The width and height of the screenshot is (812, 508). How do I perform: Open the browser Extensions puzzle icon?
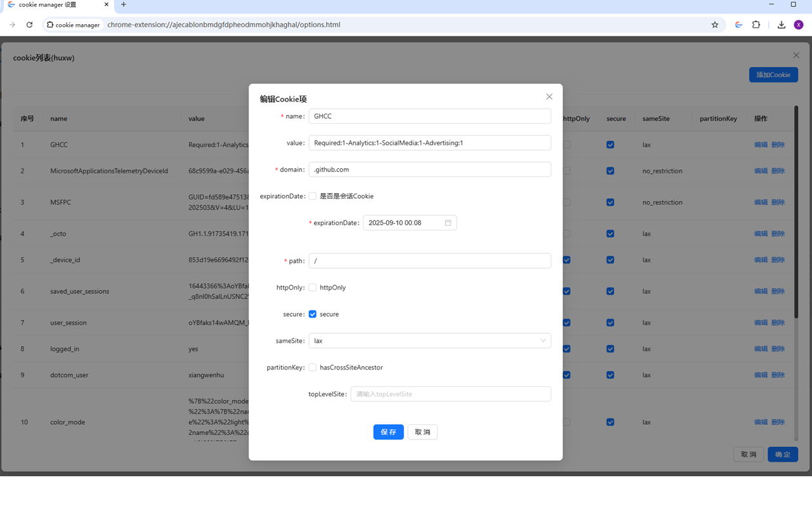(x=756, y=25)
